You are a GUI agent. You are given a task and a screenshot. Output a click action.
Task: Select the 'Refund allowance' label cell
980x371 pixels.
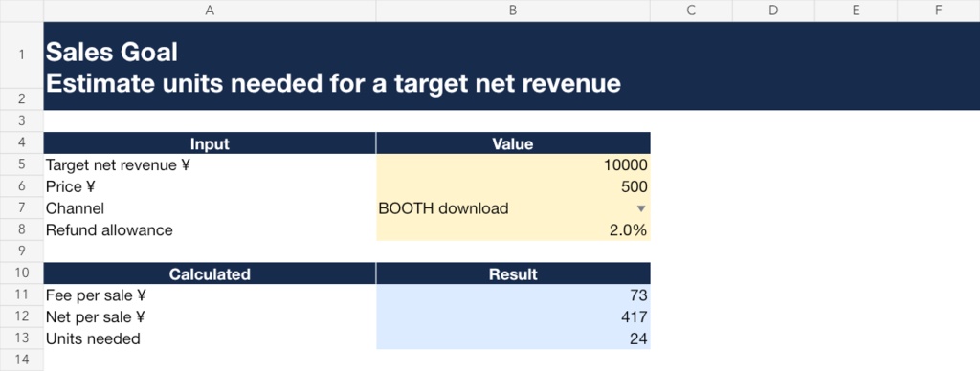click(210, 229)
